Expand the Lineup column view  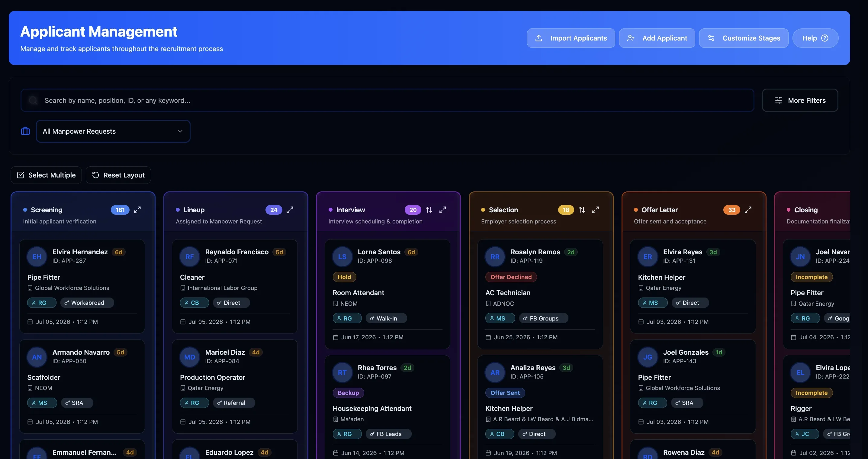290,210
